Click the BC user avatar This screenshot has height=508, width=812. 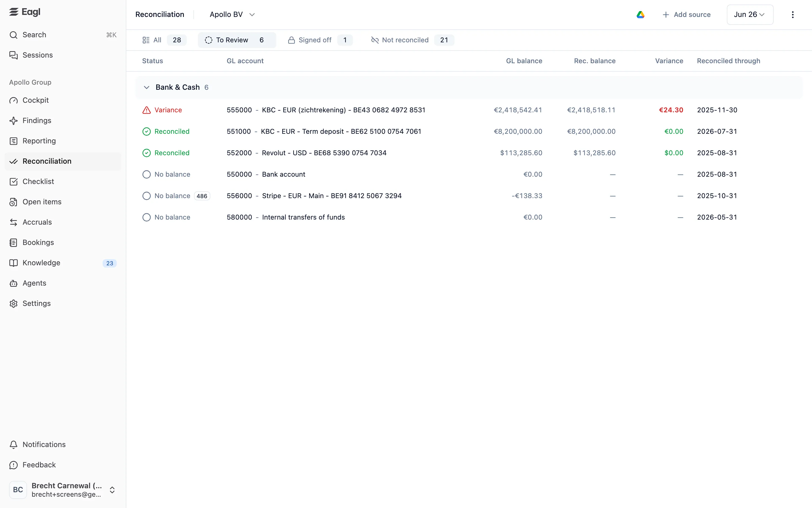pyautogui.click(x=18, y=490)
